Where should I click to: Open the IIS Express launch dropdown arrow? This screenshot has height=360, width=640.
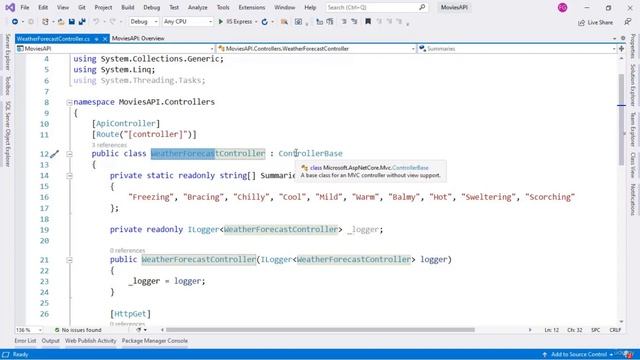coord(256,22)
